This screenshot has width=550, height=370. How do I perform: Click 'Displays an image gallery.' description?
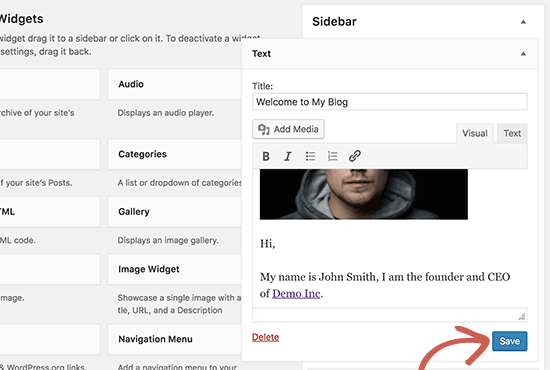point(168,240)
